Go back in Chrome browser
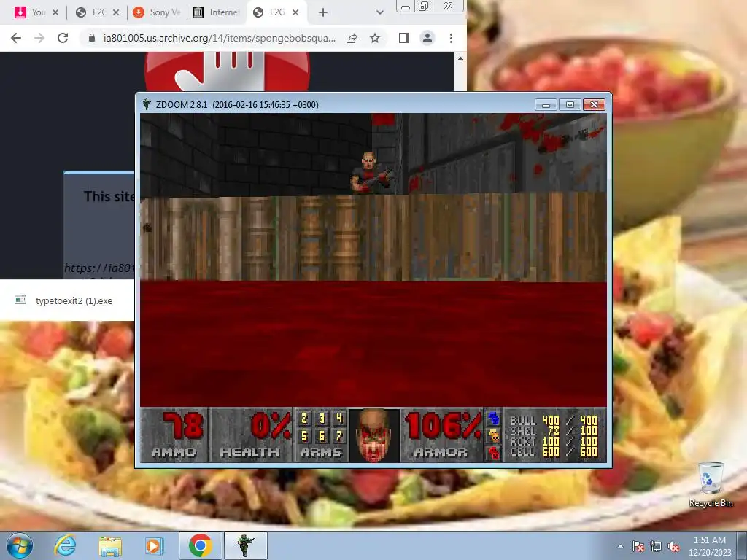 [x=16, y=38]
